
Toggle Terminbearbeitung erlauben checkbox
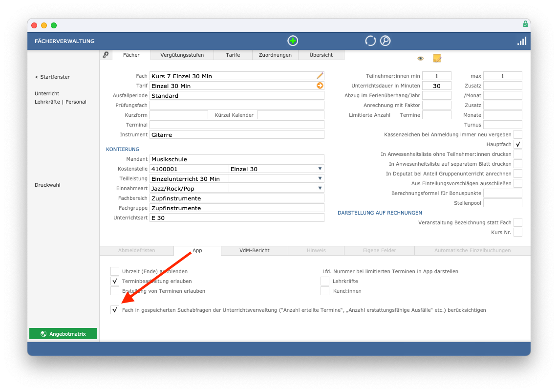pyautogui.click(x=115, y=281)
